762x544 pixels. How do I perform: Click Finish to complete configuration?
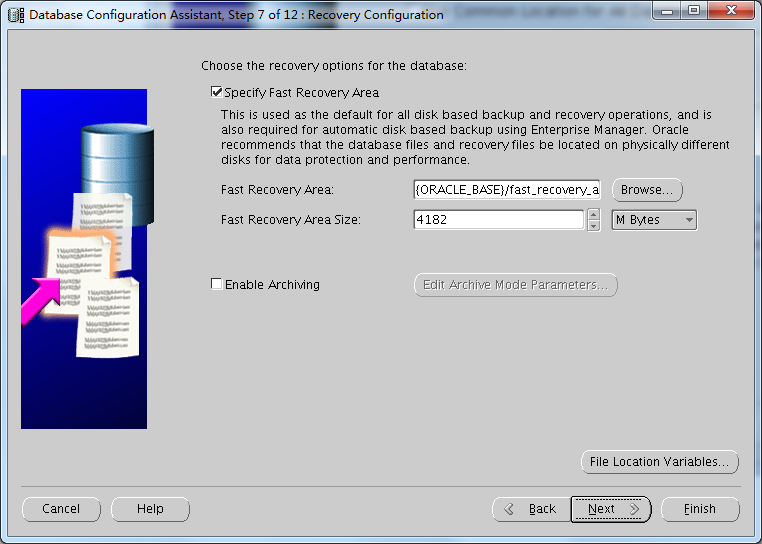(700, 509)
